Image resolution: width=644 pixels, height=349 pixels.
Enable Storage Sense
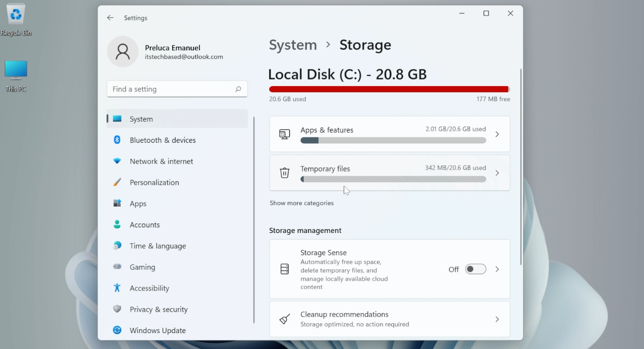[x=475, y=269]
